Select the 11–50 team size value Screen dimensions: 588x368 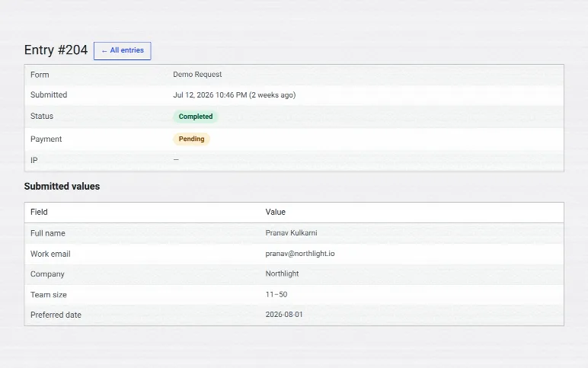click(x=276, y=294)
